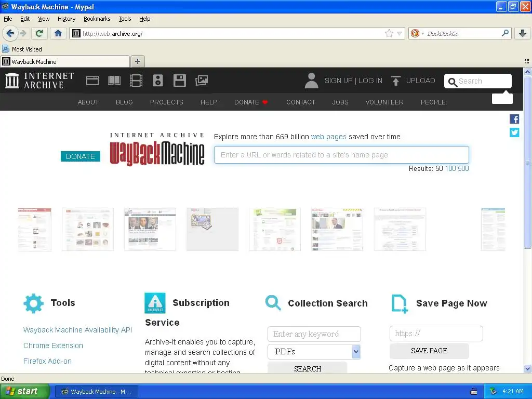This screenshot has height=399, width=532.
Task: Open the texts book icon
Action: tap(114, 81)
